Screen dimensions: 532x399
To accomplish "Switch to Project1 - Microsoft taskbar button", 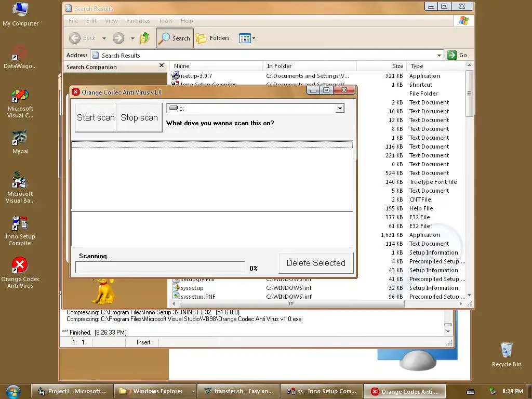I will [x=72, y=391].
